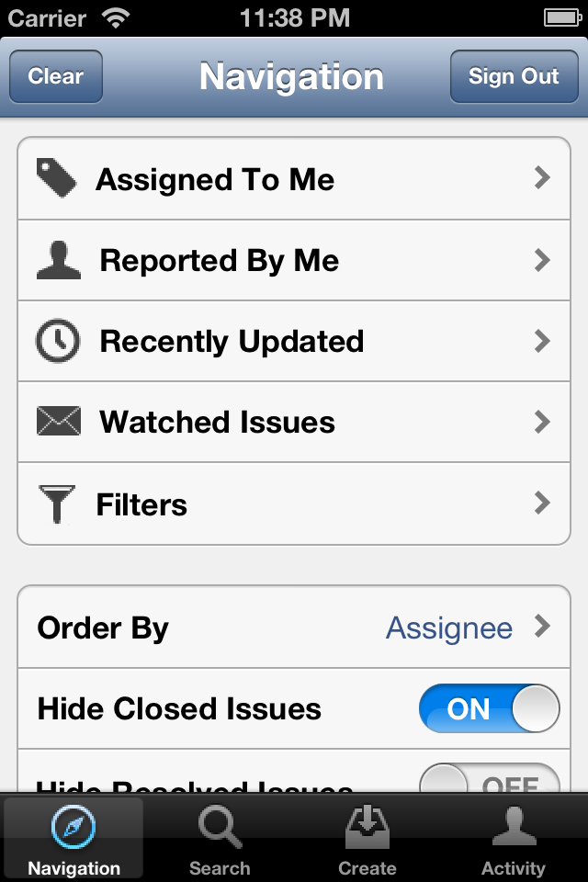Turn off Hide Closed Issues switch
The height and width of the screenshot is (882, 588).
pos(489,708)
